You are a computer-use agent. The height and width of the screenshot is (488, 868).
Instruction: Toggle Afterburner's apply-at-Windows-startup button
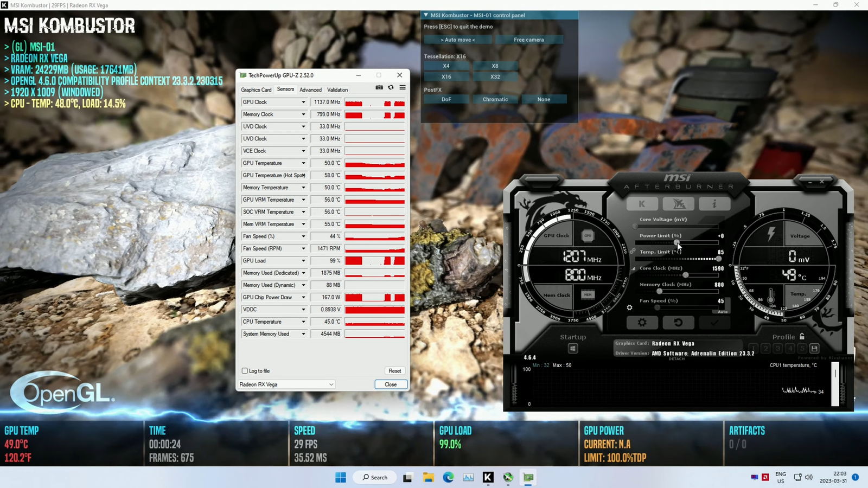tap(573, 349)
